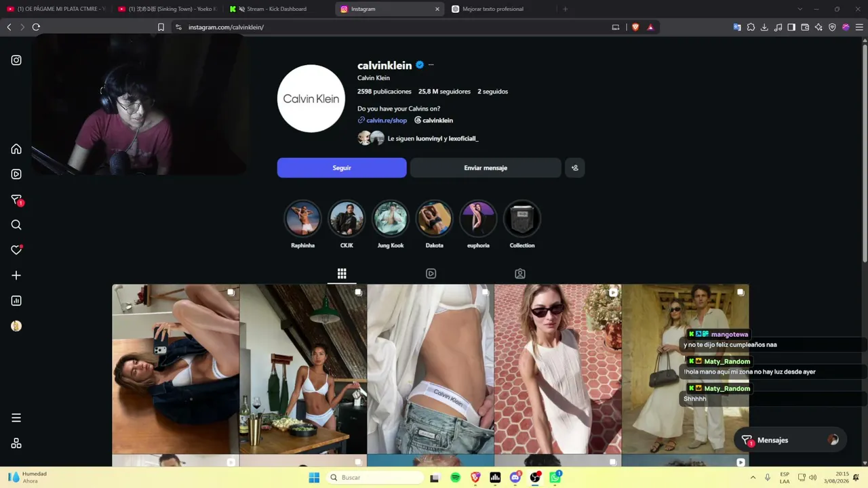Open the Leo AI sparkle icon
This screenshot has width=868, height=488.
pos(818,27)
